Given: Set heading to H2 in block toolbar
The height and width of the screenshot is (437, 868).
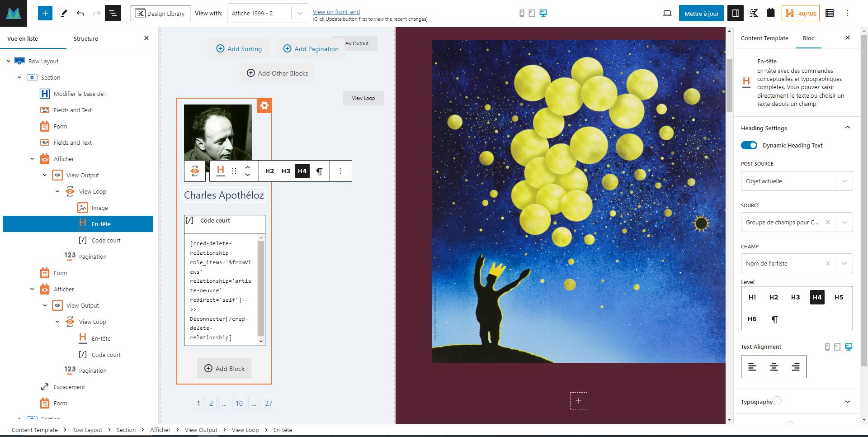Looking at the screenshot, I should tap(270, 171).
